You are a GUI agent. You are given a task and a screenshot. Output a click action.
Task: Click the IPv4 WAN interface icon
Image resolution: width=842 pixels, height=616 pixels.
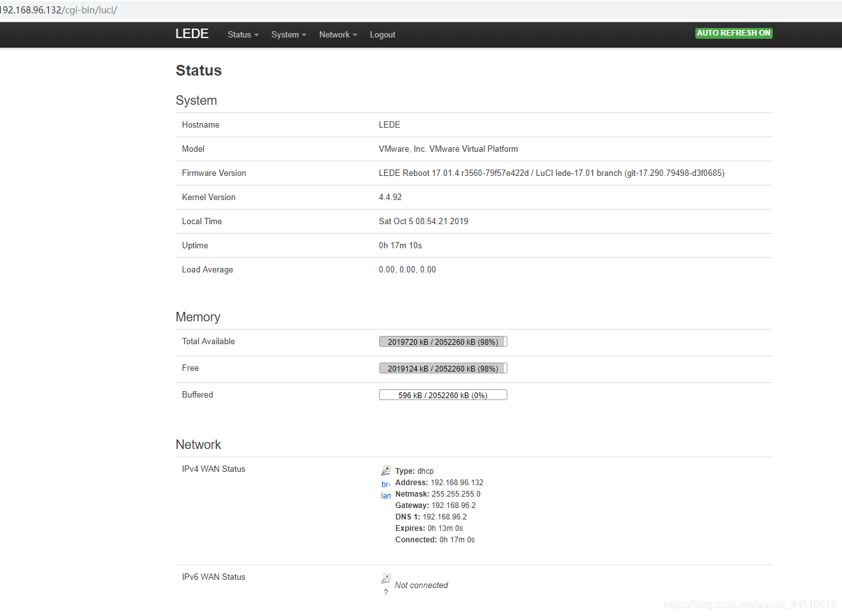tap(385, 471)
